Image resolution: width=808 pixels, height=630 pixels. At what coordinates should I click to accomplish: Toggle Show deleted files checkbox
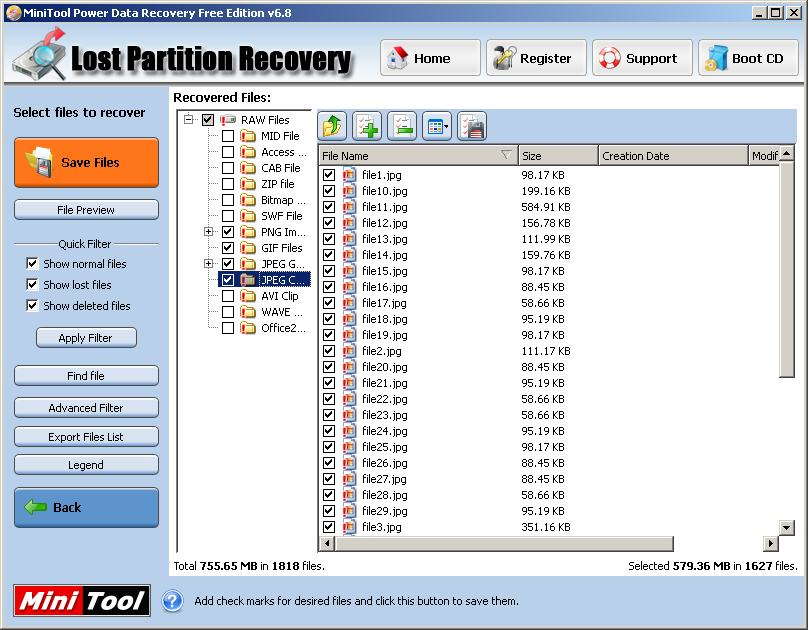[x=32, y=306]
